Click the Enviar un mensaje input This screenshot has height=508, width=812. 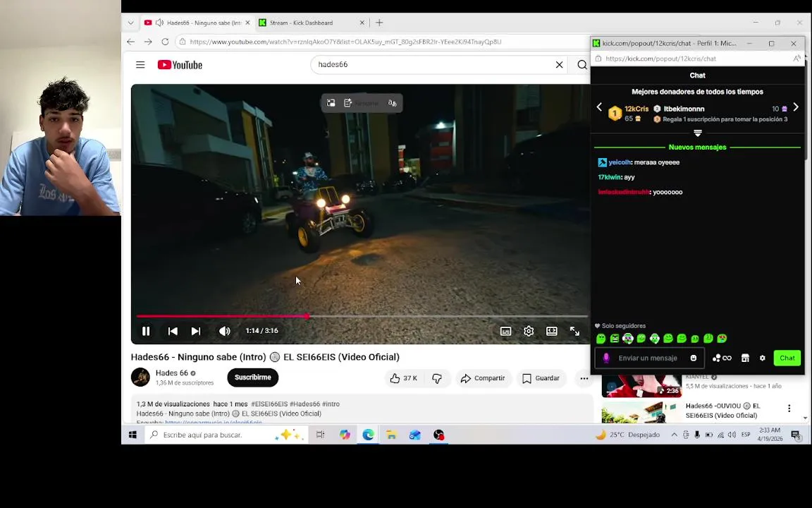pyautogui.click(x=649, y=358)
